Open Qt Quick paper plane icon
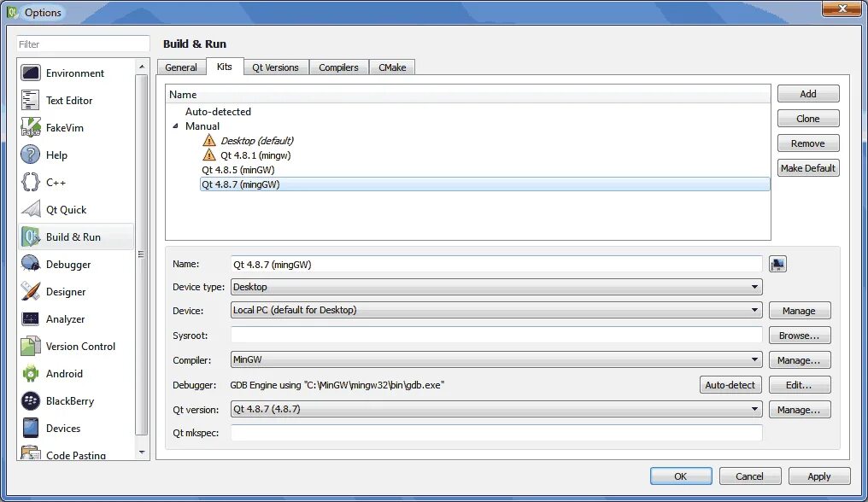The image size is (868, 502). click(x=31, y=209)
